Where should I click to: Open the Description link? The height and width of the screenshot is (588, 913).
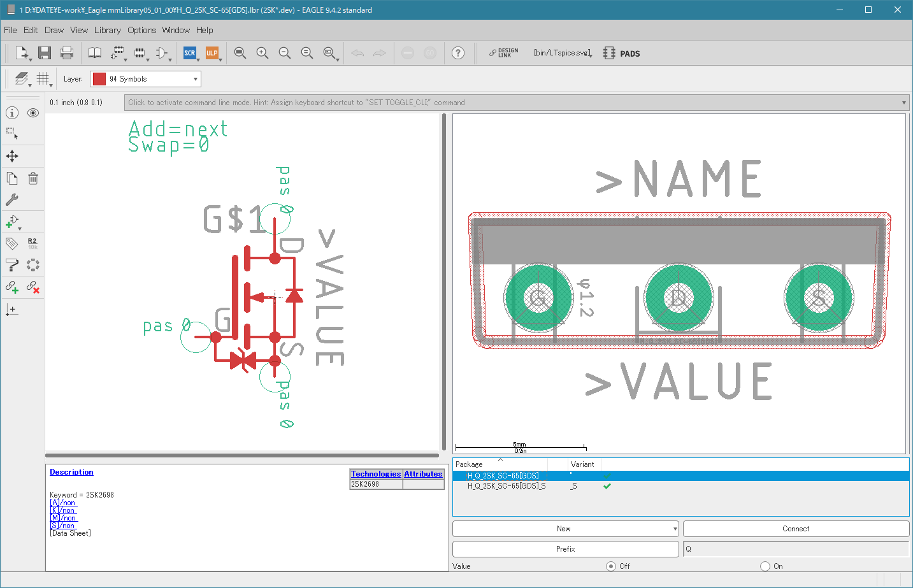tap(71, 472)
